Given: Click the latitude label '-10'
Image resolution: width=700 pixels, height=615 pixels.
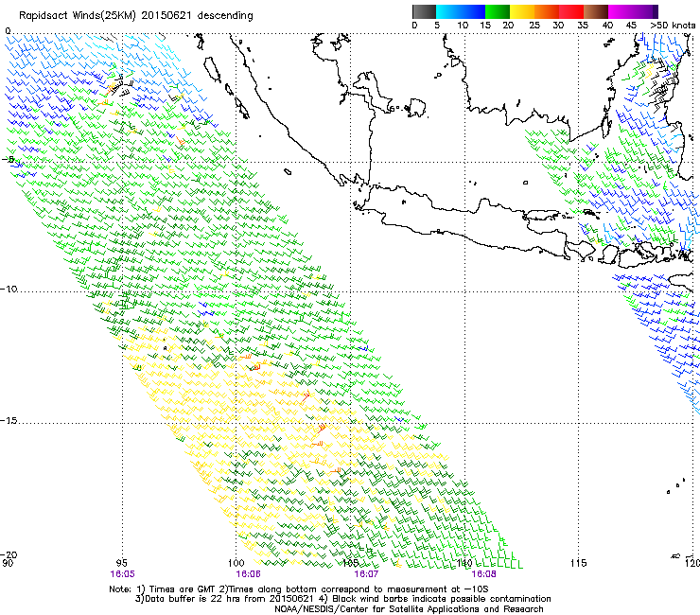Looking at the screenshot, I should click(x=9, y=289).
